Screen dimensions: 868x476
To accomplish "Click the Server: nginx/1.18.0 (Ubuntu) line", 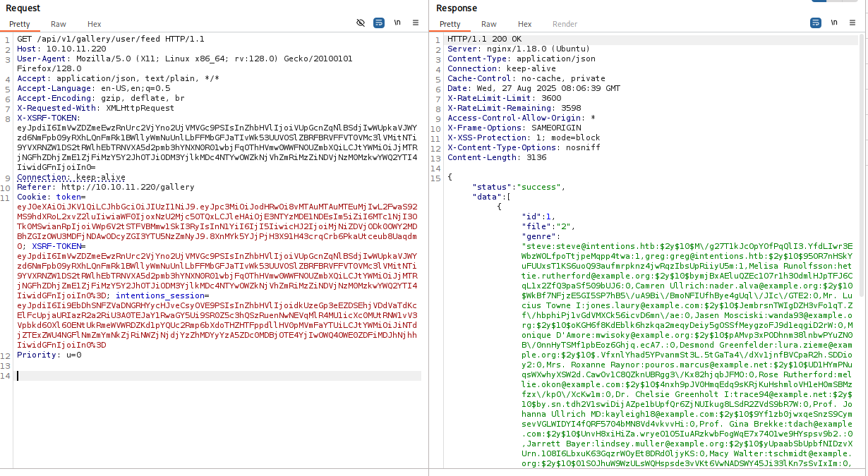I will coord(519,49).
